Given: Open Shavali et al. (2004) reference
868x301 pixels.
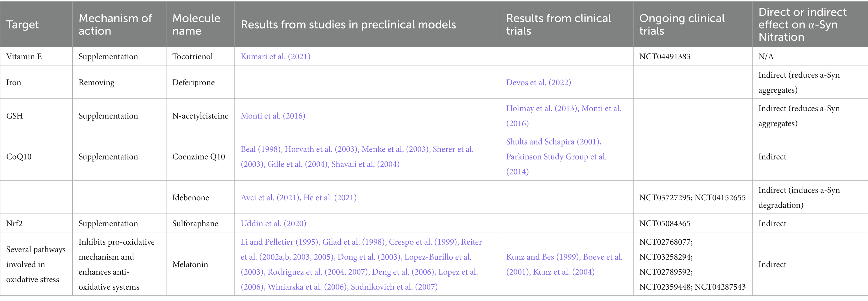Looking at the screenshot, I should pyautogui.click(x=365, y=164).
